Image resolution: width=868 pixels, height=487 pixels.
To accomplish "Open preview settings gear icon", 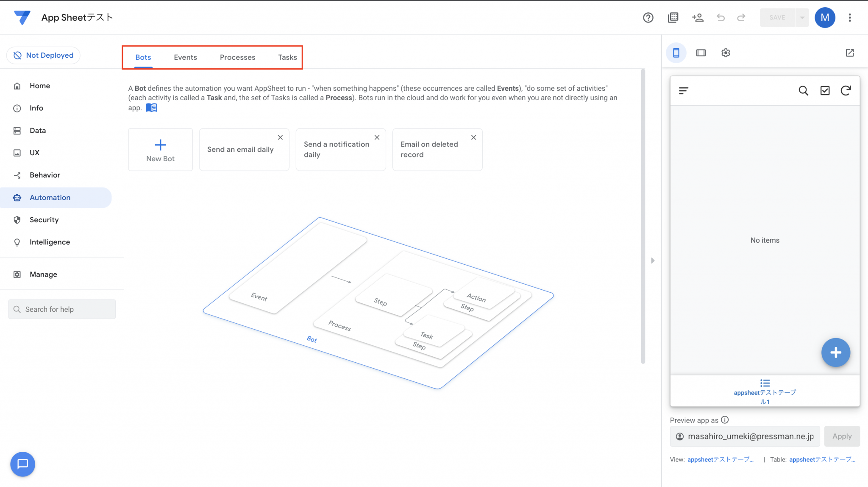I will click(726, 53).
